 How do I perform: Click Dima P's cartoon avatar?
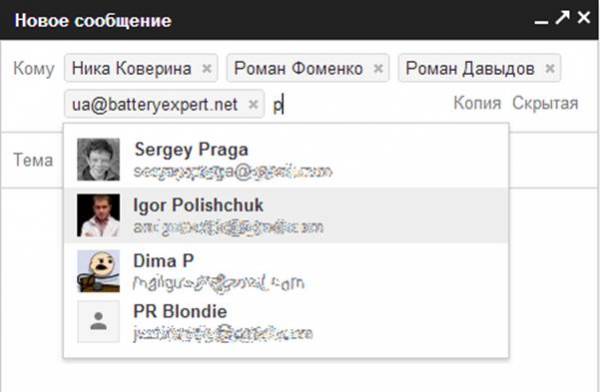pos(98,271)
